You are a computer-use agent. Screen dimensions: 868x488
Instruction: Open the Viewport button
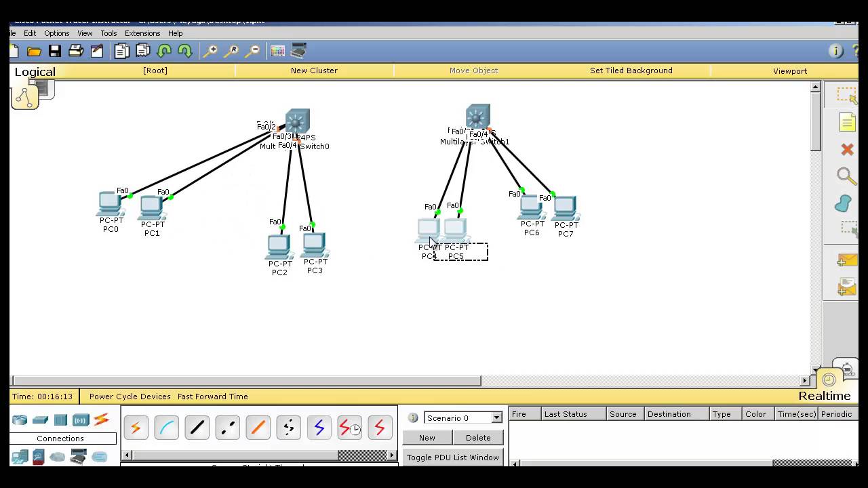point(790,70)
